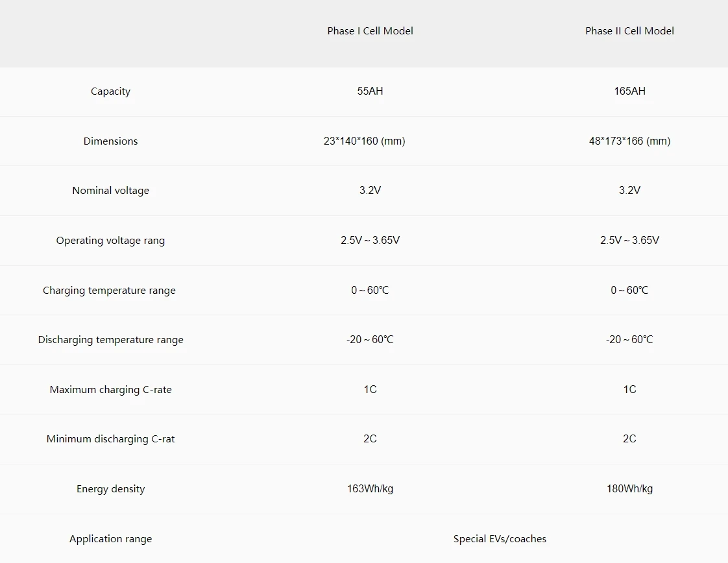Select the Discharging temperature range label
This screenshot has width=728, height=563.
[x=110, y=340]
